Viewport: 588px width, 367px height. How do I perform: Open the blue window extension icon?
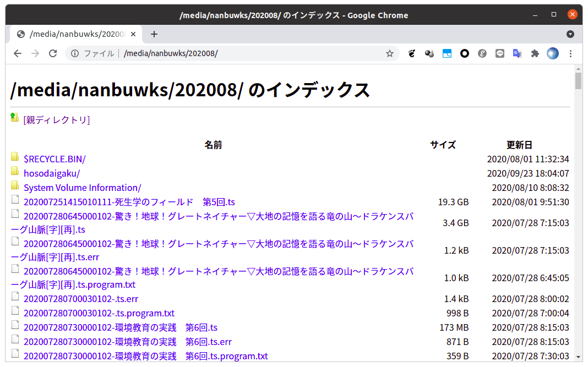pos(447,53)
